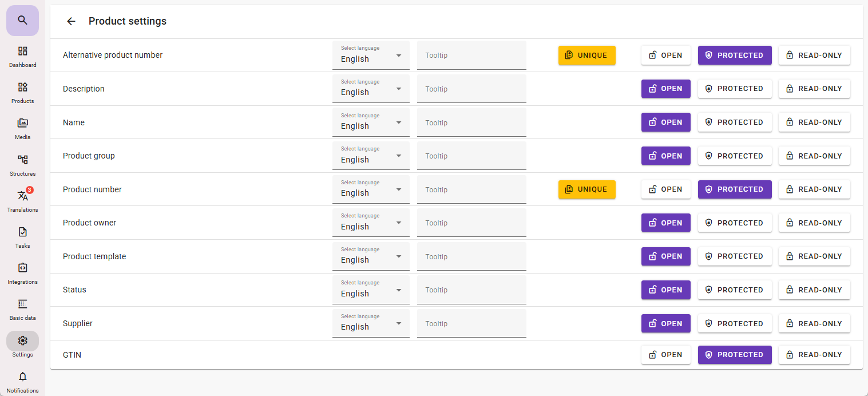Open Notifications bell icon
The width and height of the screenshot is (868, 396).
click(22, 381)
